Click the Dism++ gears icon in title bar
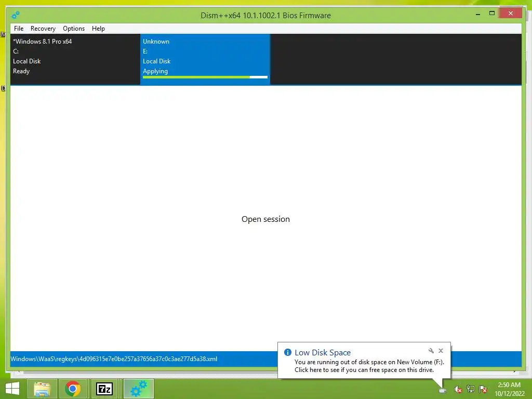532x399 pixels. [16, 15]
